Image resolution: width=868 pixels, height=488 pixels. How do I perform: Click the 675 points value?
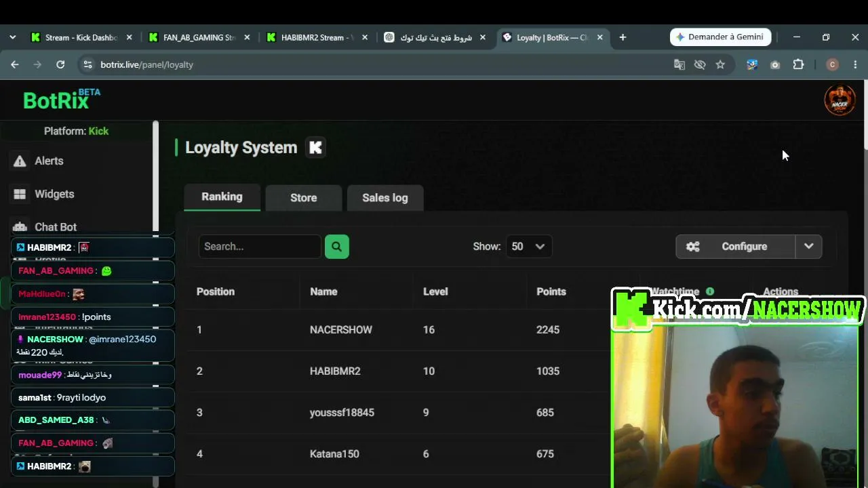click(545, 454)
